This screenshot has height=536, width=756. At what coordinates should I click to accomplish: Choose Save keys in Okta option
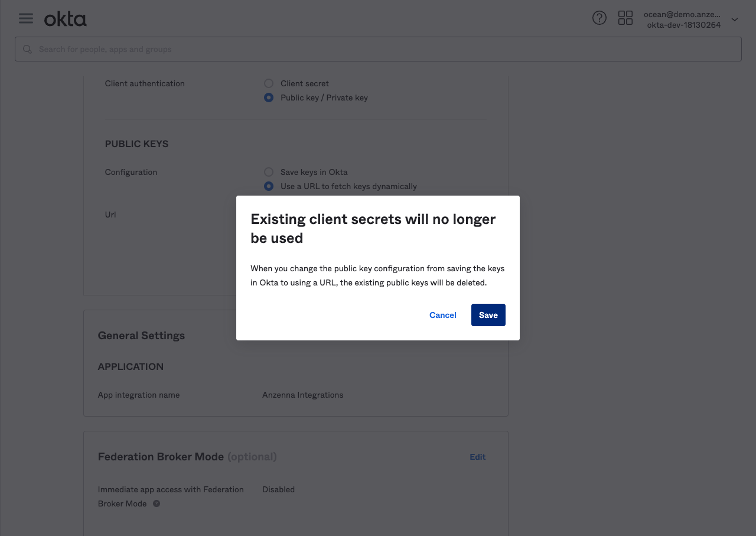pyautogui.click(x=269, y=172)
